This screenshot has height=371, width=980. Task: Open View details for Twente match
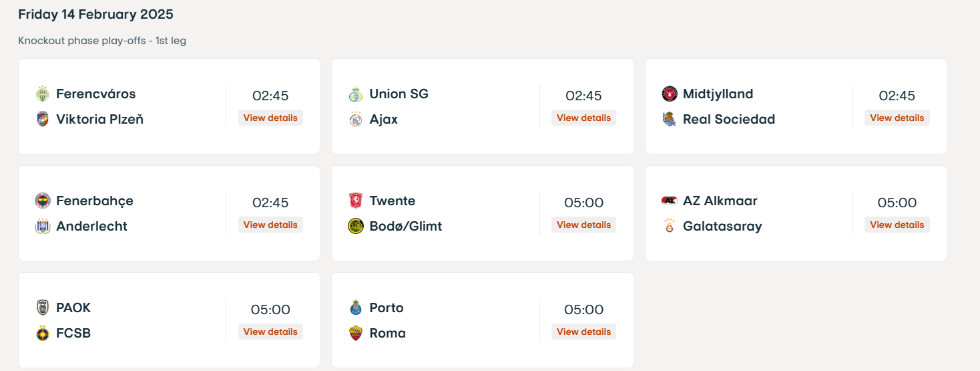[583, 225]
